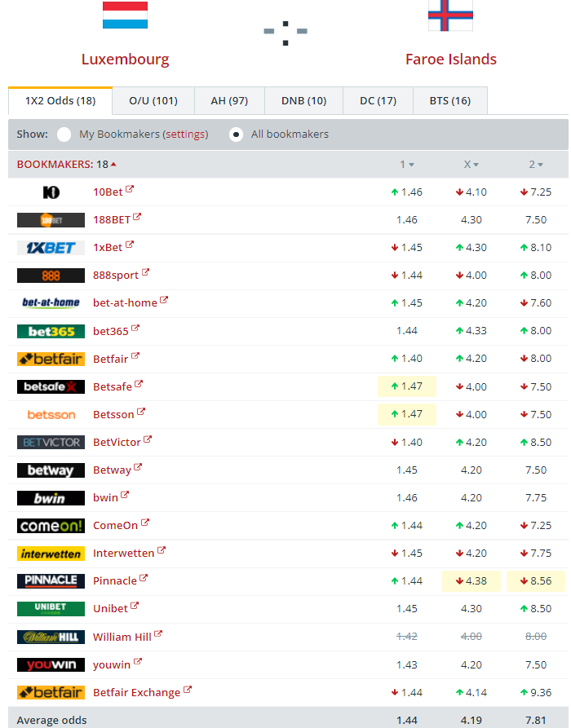Click the 10Bet bookmaker logo
Viewport: 571px width, 728px height.
[x=51, y=192]
